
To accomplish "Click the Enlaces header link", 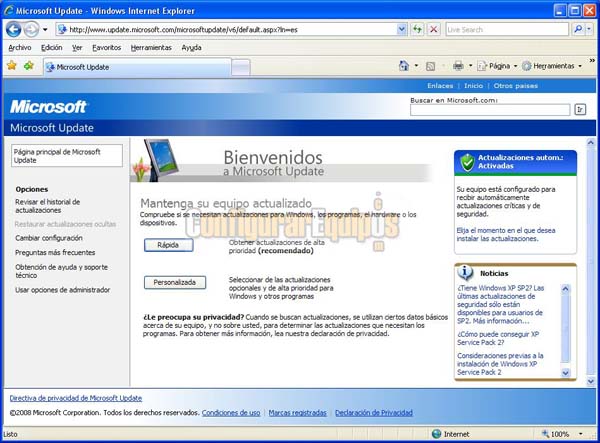I will pyautogui.click(x=440, y=86).
